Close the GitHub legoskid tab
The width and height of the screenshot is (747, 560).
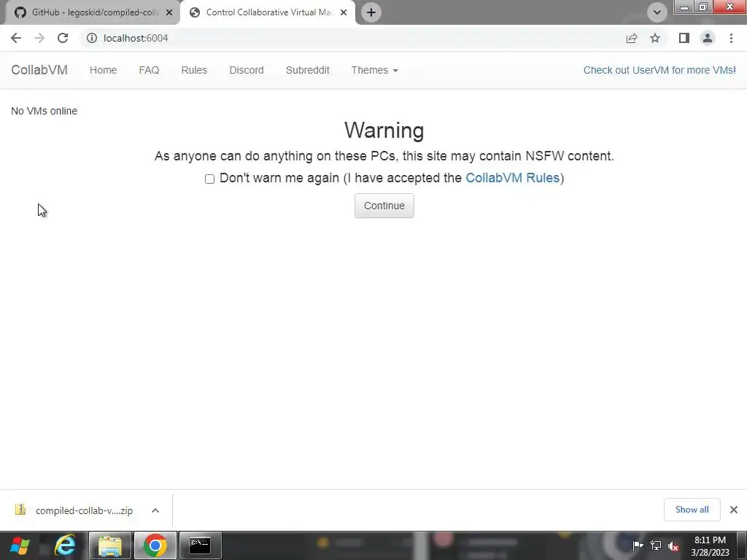coord(169,12)
